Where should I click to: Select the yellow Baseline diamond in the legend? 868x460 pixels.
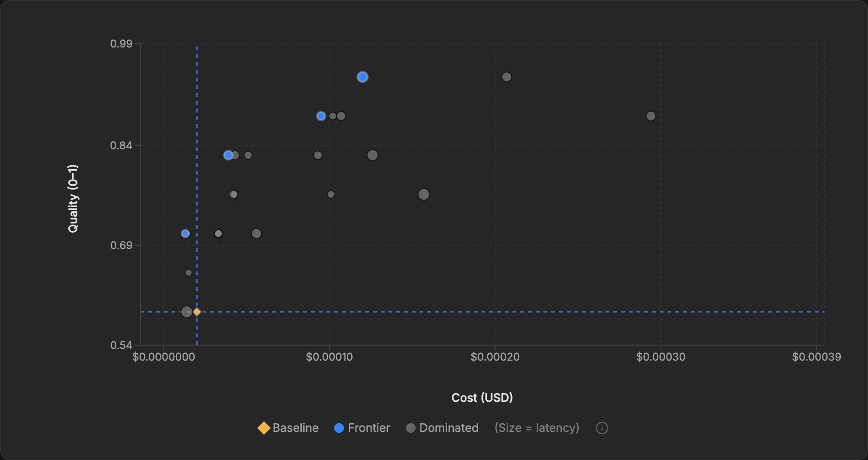(263, 428)
